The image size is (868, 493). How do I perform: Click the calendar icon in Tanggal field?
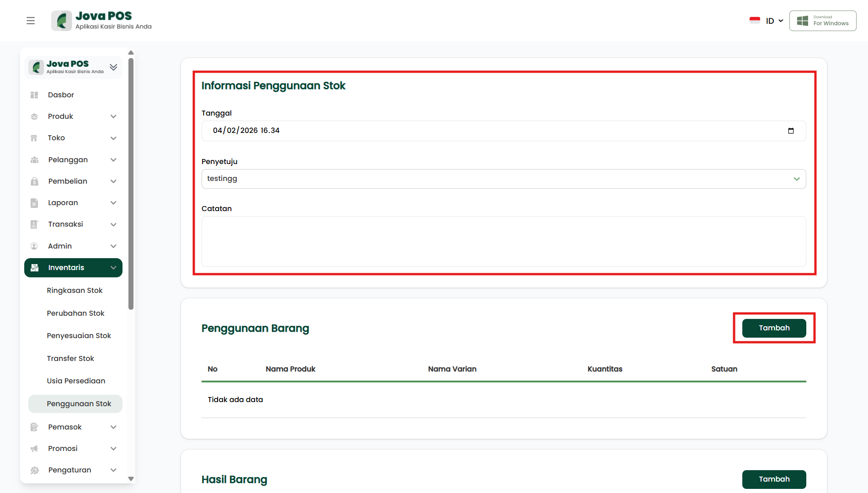[x=791, y=131]
